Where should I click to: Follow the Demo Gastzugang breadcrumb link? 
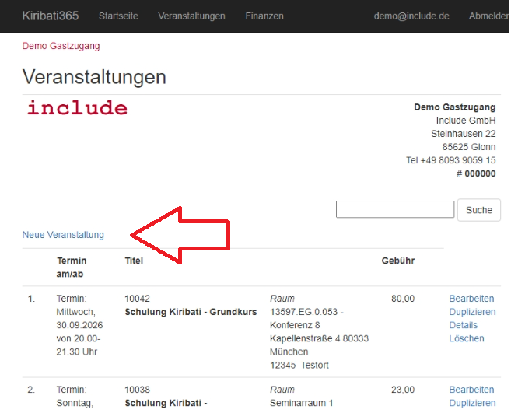point(61,46)
